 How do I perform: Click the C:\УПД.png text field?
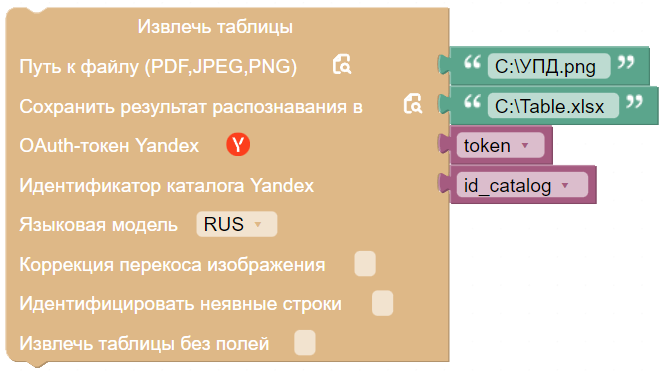tap(549, 66)
